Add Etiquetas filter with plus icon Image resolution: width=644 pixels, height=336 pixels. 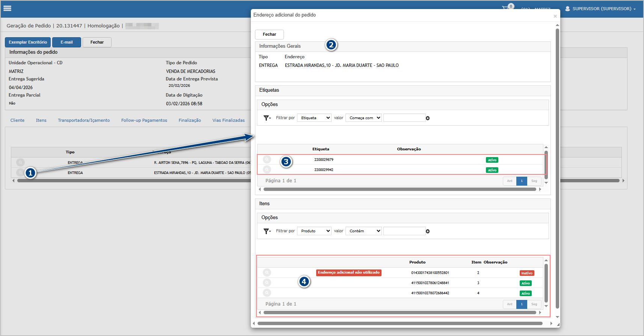coord(428,118)
